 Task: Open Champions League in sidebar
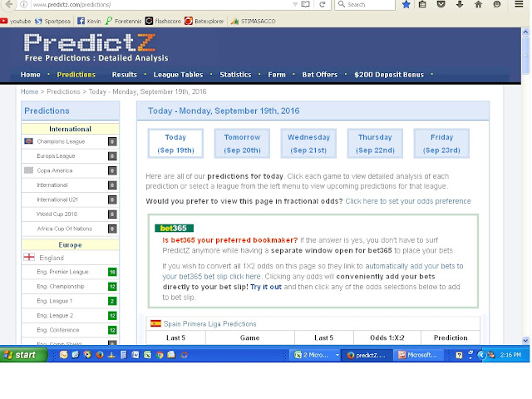click(x=61, y=141)
